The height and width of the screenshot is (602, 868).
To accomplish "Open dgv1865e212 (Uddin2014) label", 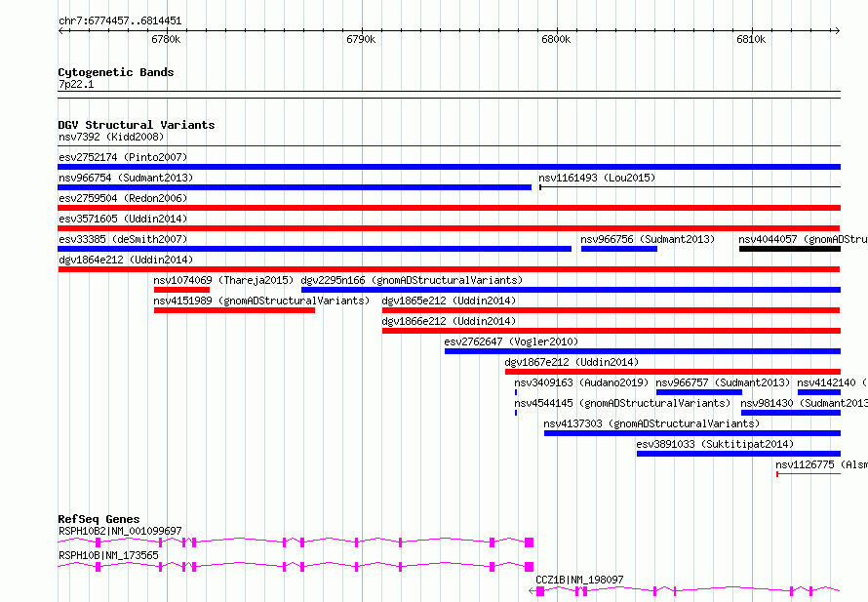I will pos(449,301).
